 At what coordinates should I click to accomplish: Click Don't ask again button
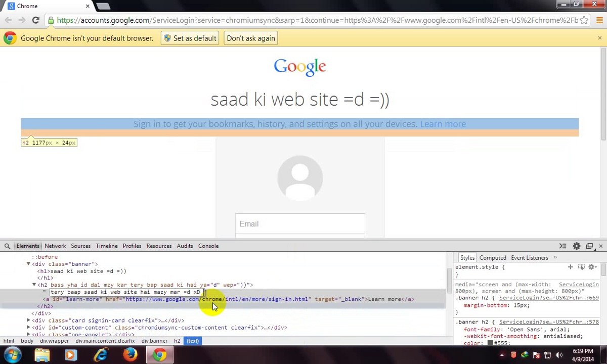click(251, 38)
